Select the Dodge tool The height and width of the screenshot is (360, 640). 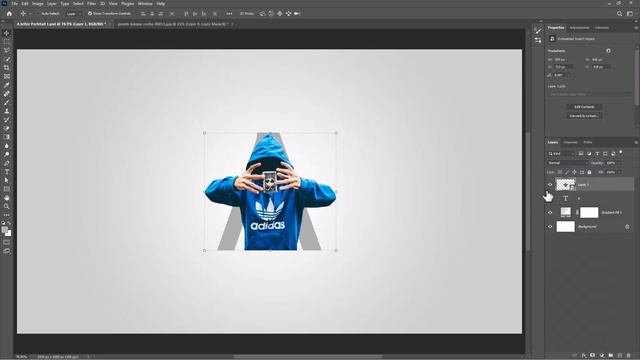click(x=7, y=154)
